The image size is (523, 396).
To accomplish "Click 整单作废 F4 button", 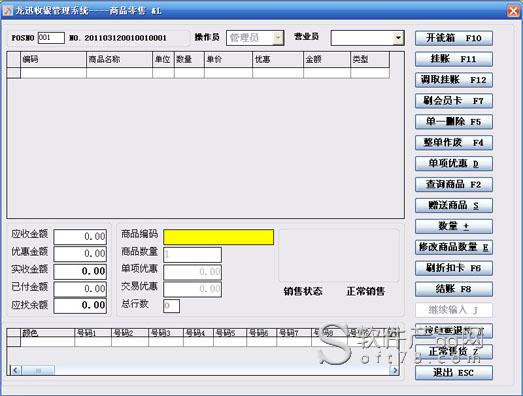I will pyautogui.click(x=454, y=143).
